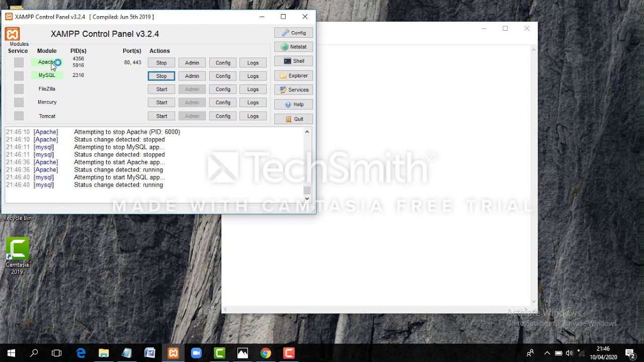Screen dimensions: 644x362
Task: Start the Mercury module
Action: [162, 103]
